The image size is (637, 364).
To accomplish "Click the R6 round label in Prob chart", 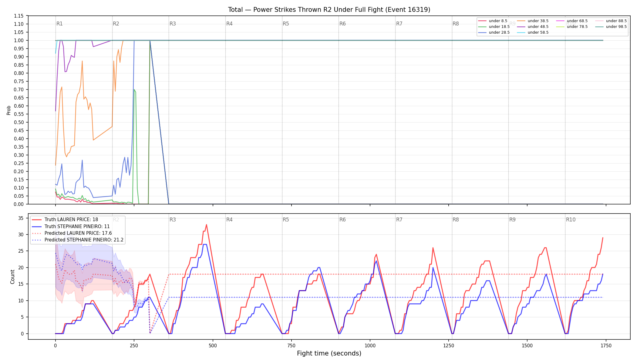I will pyautogui.click(x=342, y=24).
